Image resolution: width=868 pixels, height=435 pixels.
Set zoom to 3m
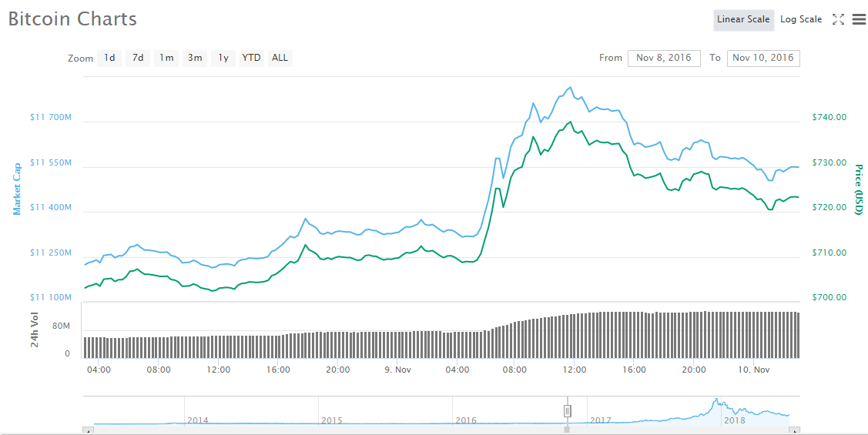click(x=195, y=58)
